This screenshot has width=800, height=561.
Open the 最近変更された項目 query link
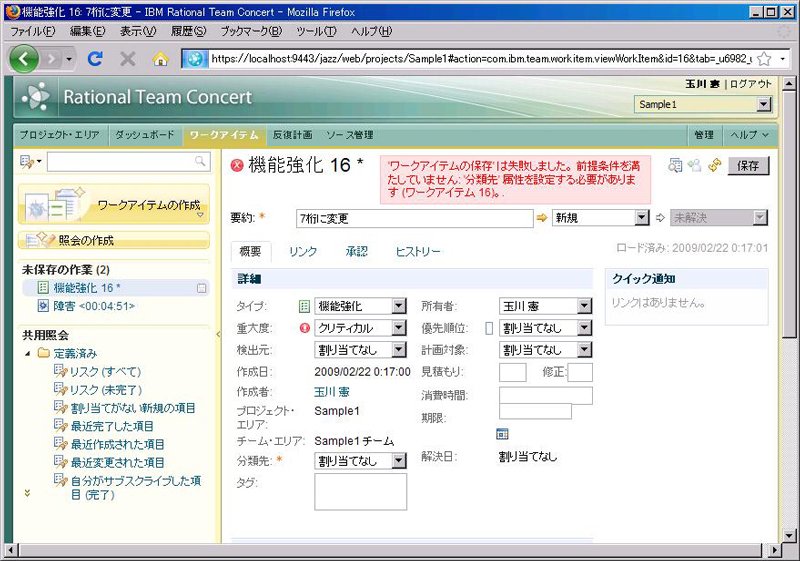tap(117, 463)
